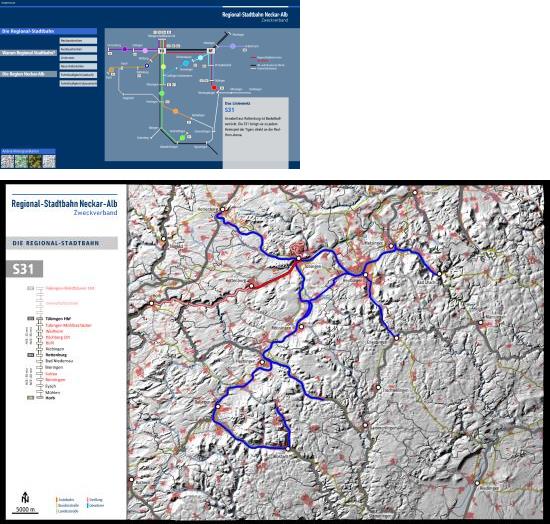This screenshot has height=524, width=550.
Task: Click the 'DIE REGIONAL-STADTBAHN' sidebar header
Action: click(62, 243)
